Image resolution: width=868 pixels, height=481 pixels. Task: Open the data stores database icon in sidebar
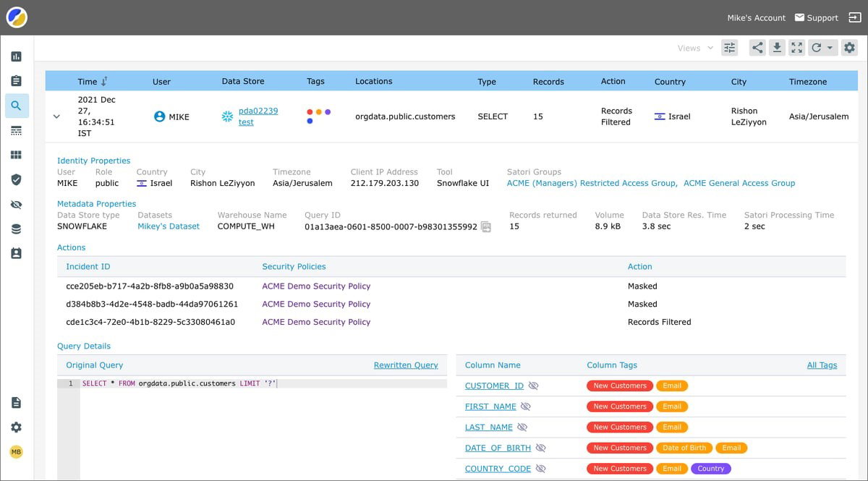17,229
